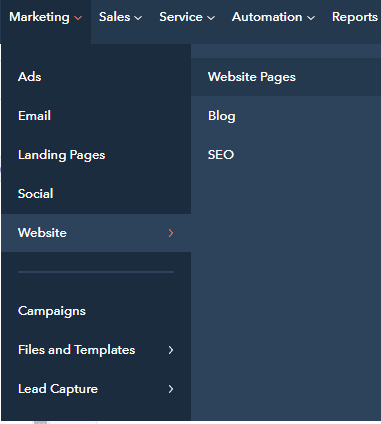Open the Marketing dropdown menu
This screenshot has width=381, height=424.
(x=45, y=17)
